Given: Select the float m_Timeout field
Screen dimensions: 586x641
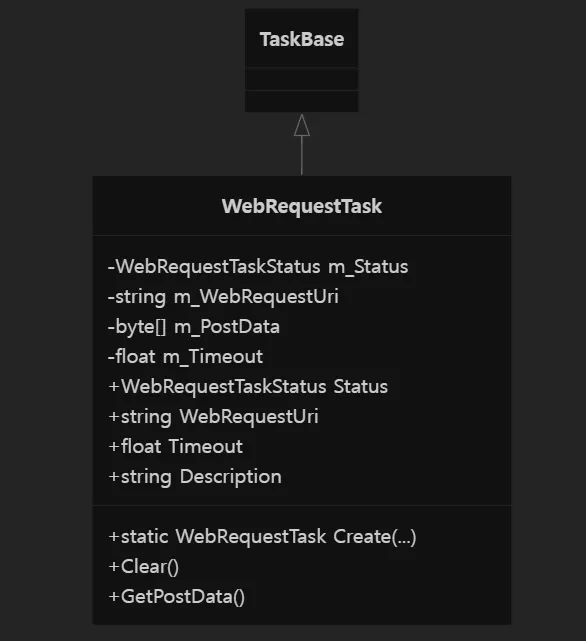Looking at the screenshot, I should coord(185,356).
